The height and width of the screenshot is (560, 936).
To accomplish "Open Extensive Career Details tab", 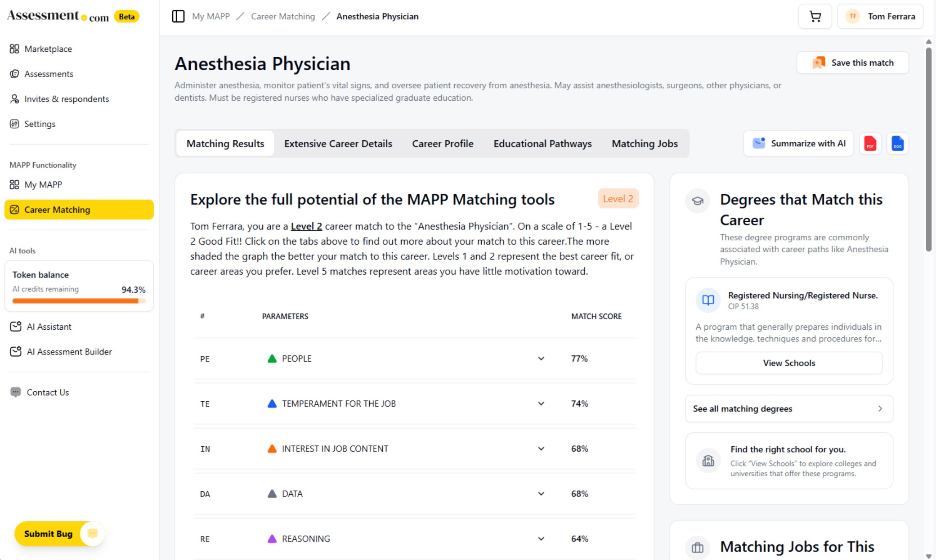I will tap(338, 144).
